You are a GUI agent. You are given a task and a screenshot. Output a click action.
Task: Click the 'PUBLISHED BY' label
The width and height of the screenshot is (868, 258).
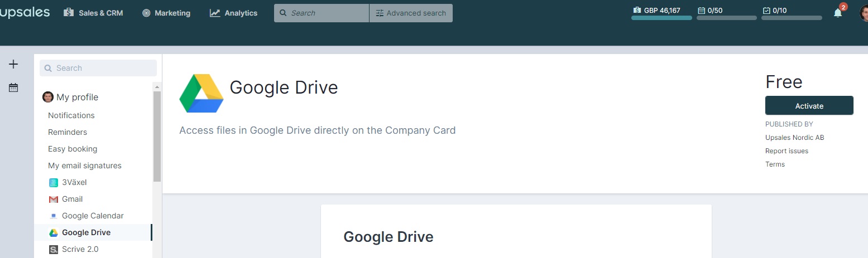789,124
